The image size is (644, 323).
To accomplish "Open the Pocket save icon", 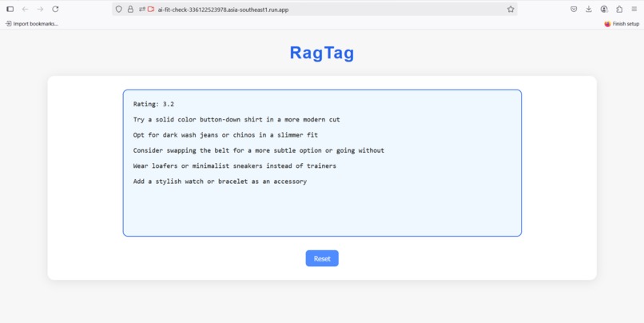I will [574, 9].
